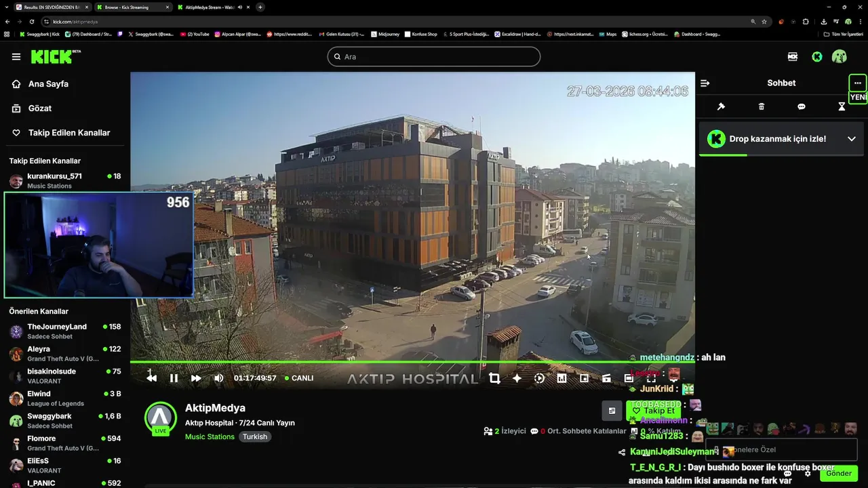Click the moderation hammer icon in chat

(x=721, y=106)
